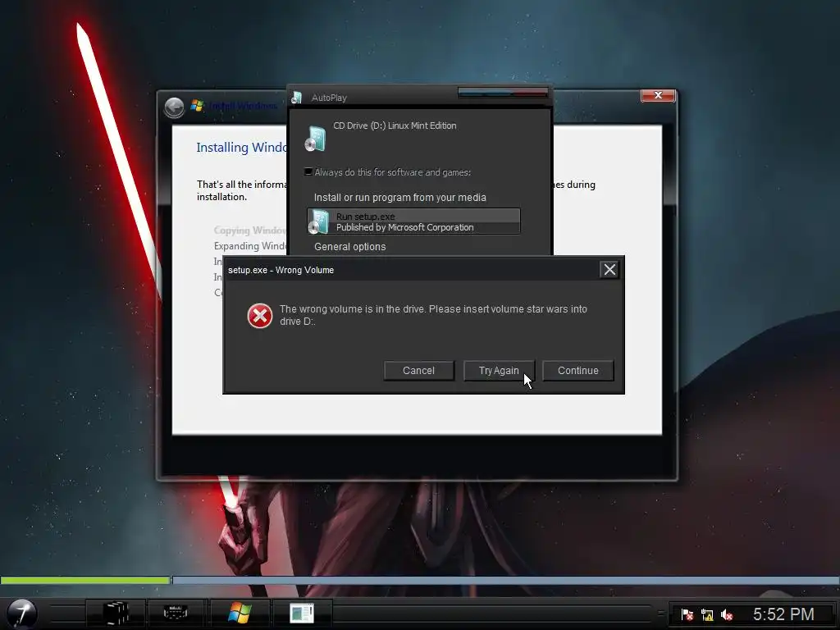Click the Copying Windows files step

(x=250, y=231)
